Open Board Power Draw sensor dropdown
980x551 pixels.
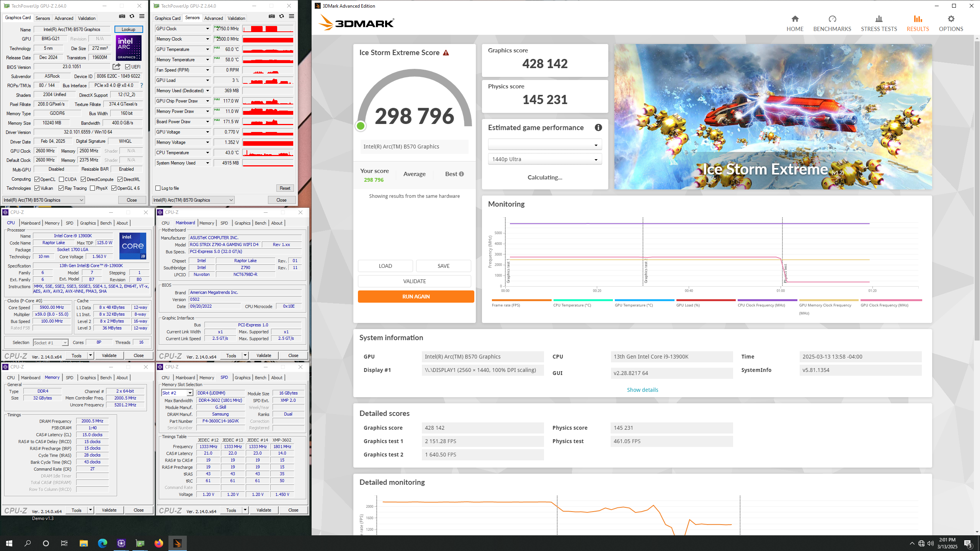pos(208,122)
